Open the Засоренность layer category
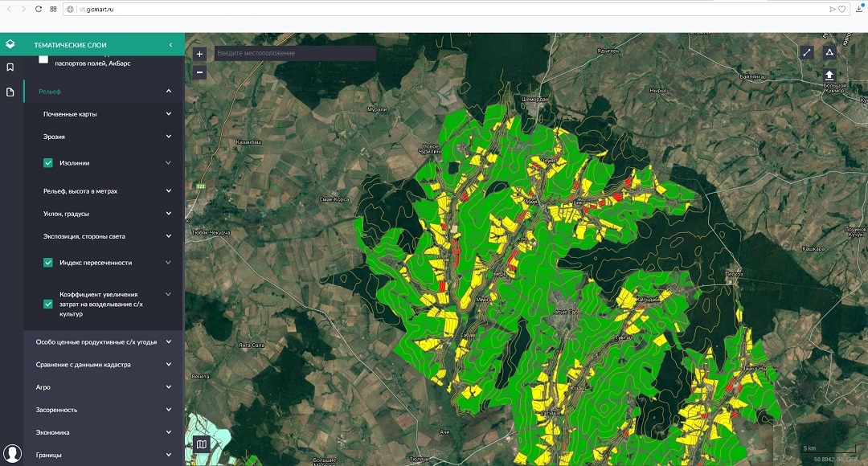This screenshot has height=466, width=868. click(x=169, y=410)
